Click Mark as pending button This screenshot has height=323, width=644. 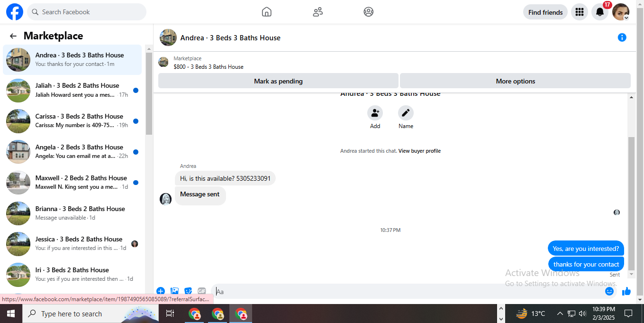[278, 81]
